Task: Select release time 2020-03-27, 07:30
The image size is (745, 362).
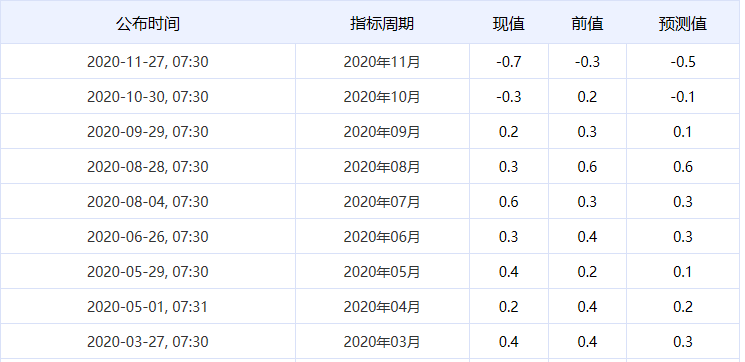Action: point(148,342)
